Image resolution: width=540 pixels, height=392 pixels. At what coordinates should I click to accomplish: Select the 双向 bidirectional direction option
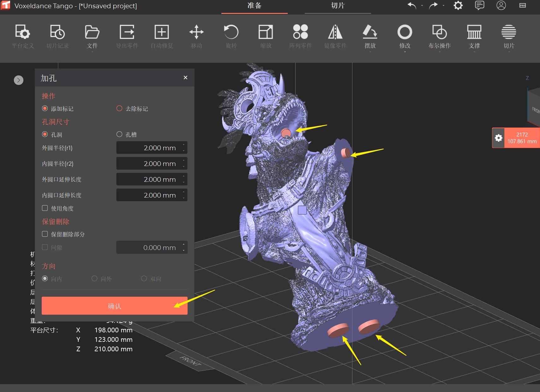[x=144, y=278]
